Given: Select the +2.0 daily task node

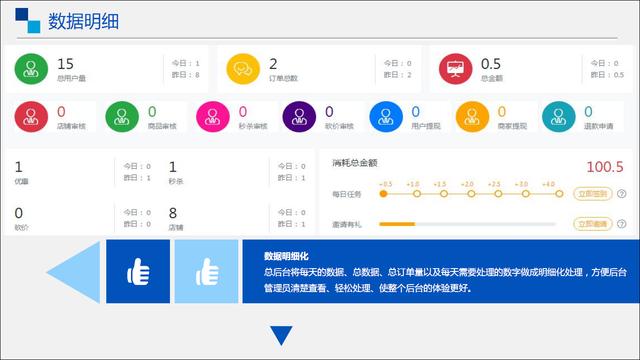Looking at the screenshot, I should [x=471, y=194].
